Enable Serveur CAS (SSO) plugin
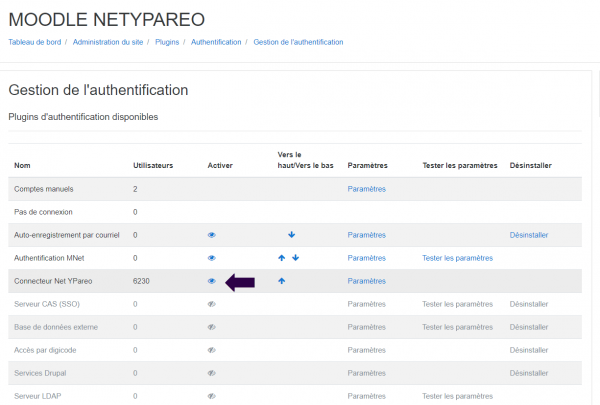 pyautogui.click(x=212, y=304)
